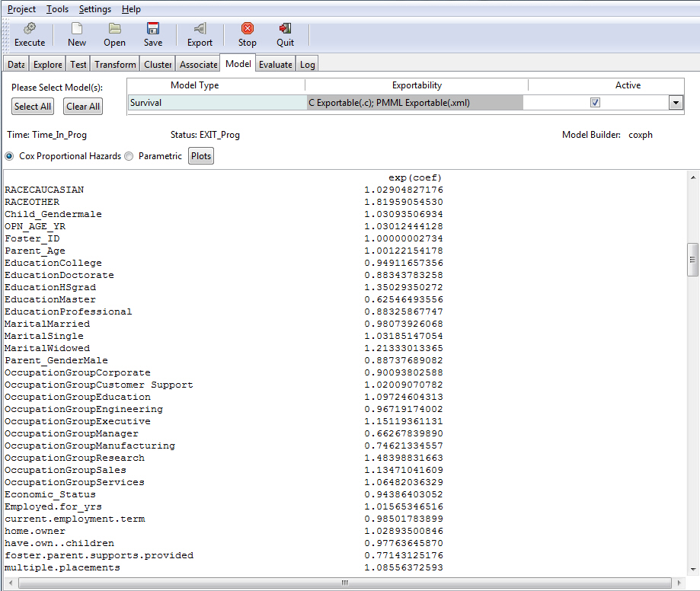Click the scroll right arrow of output pane
Screen dimensions: 700x591
[x=679, y=583]
